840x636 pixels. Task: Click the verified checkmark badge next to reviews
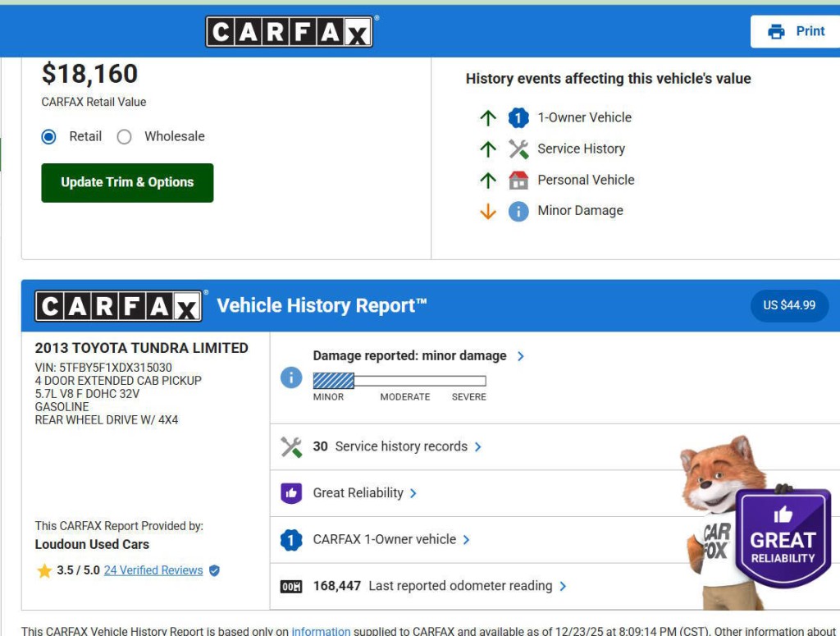214,570
